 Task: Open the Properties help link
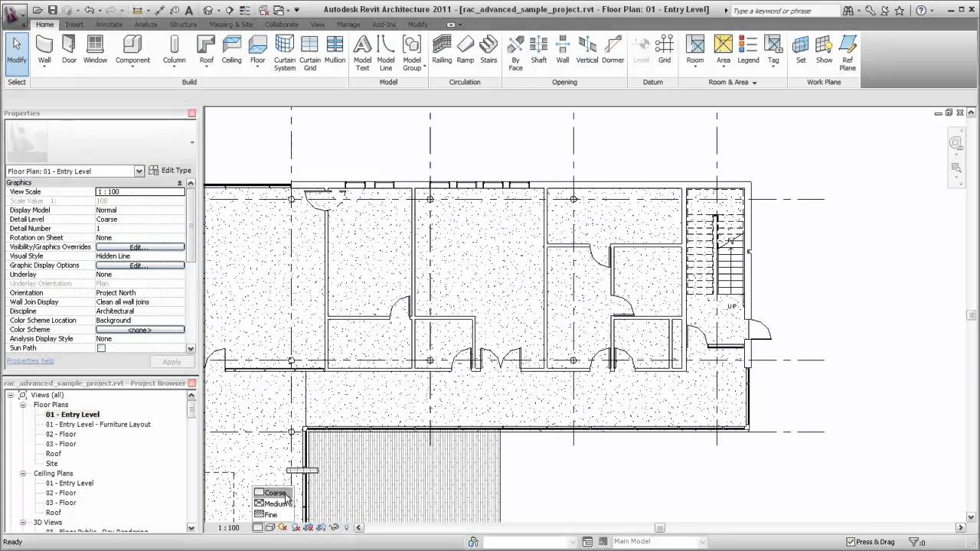click(x=31, y=360)
